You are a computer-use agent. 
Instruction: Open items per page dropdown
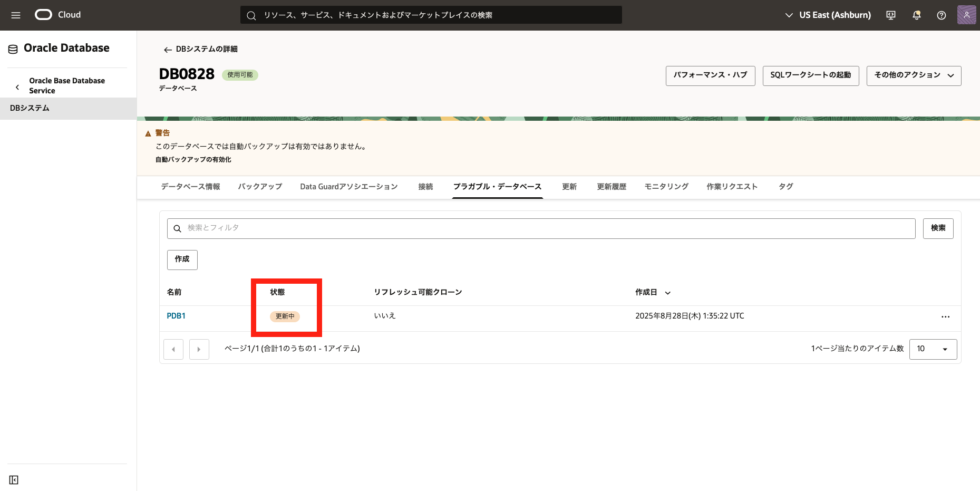point(933,349)
